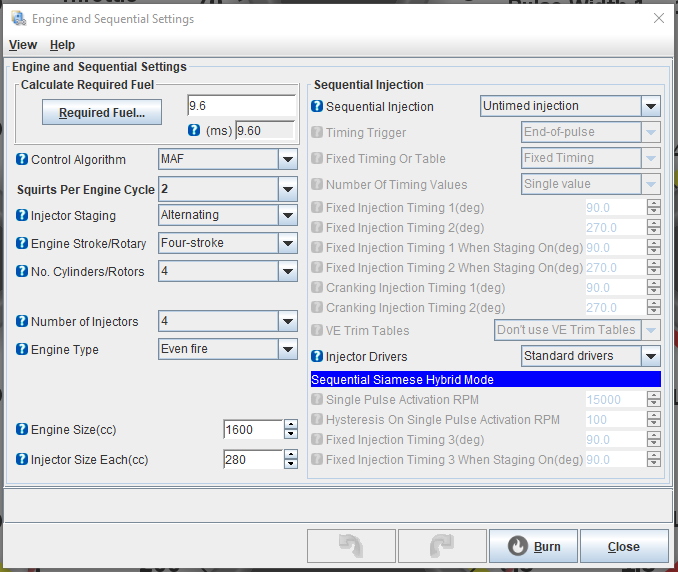Click help icon for No. Cylinders/Rotors

pyautogui.click(x=22, y=271)
